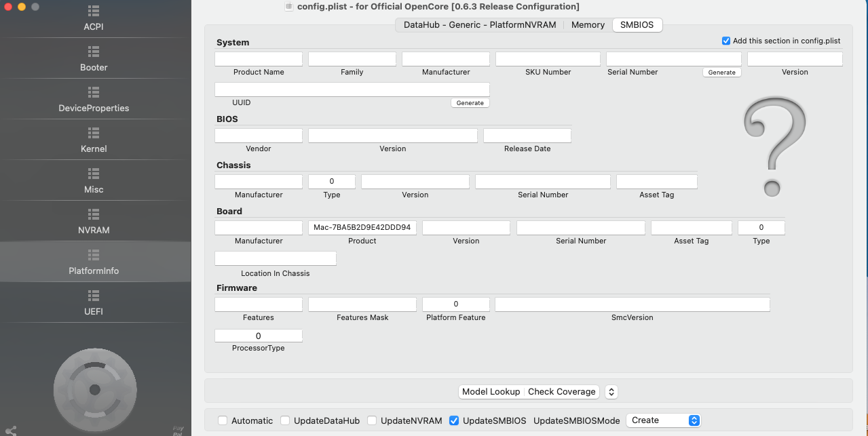This screenshot has width=868, height=436.
Task: Click the BIOS Vendor field
Action: click(x=259, y=136)
